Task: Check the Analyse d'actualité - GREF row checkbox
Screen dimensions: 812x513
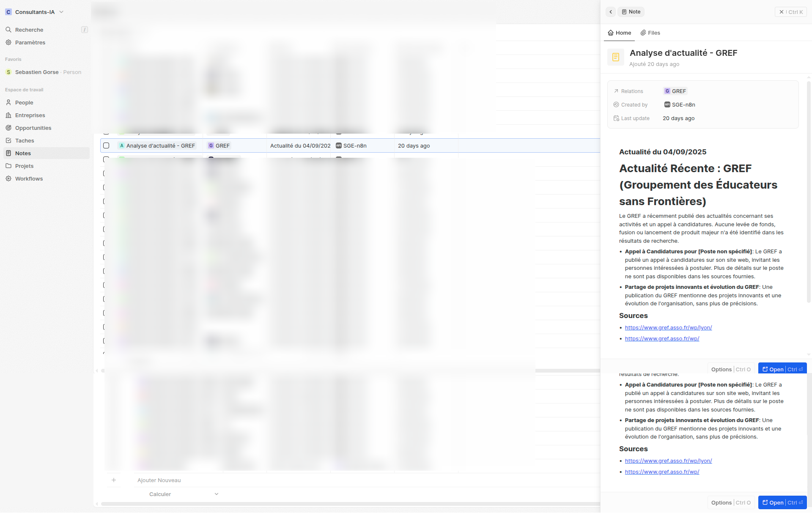Action: click(106, 145)
